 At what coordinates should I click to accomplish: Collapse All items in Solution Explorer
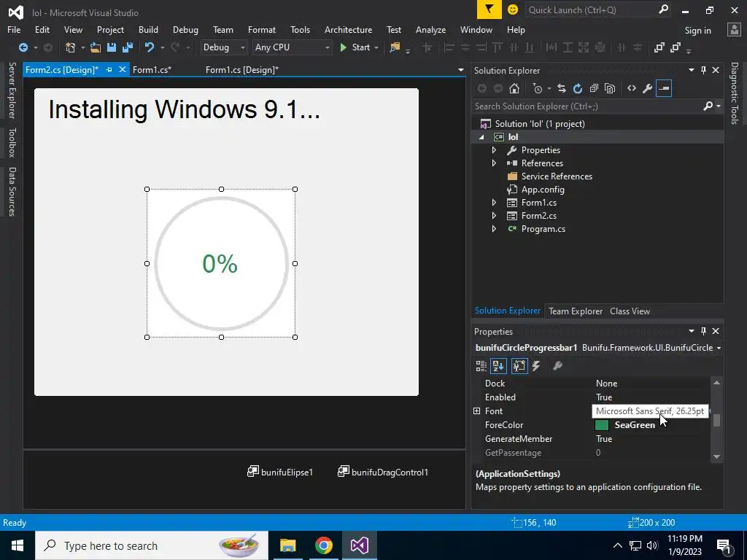tap(594, 88)
